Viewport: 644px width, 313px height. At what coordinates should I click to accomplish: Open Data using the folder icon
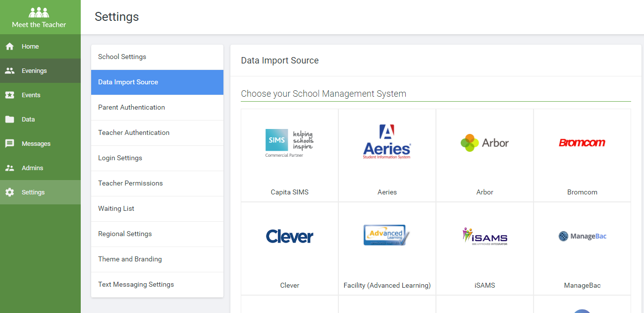pos(9,120)
